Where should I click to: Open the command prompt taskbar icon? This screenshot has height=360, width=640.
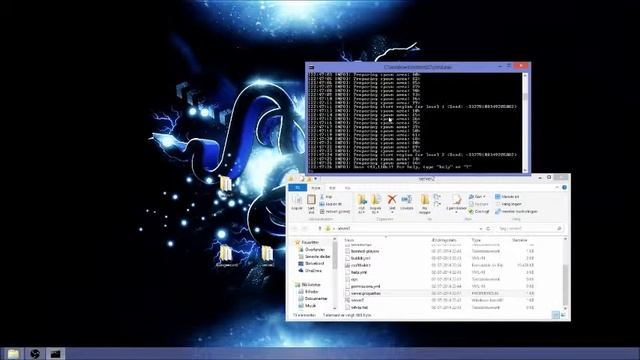(56, 353)
